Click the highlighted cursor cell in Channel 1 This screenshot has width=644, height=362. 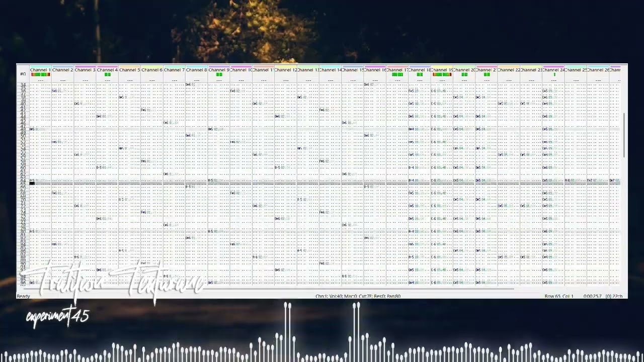(32, 184)
